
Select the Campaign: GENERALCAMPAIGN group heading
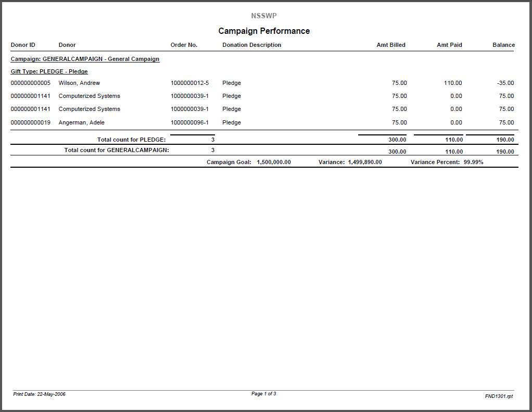click(x=85, y=59)
